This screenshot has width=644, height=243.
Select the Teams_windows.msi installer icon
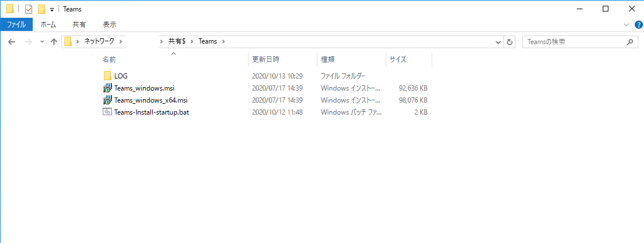click(107, 88)
